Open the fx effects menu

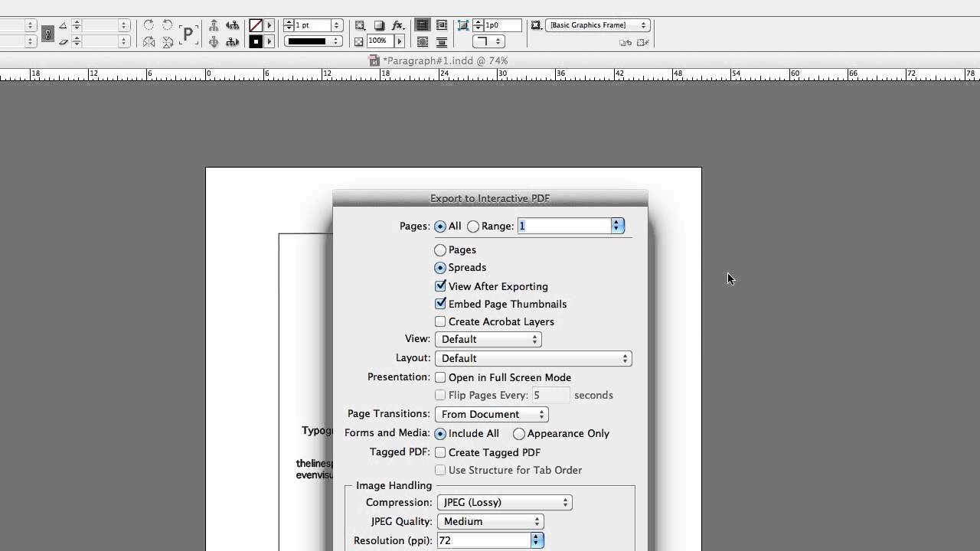pyautogui.click(x=398, y=25)
